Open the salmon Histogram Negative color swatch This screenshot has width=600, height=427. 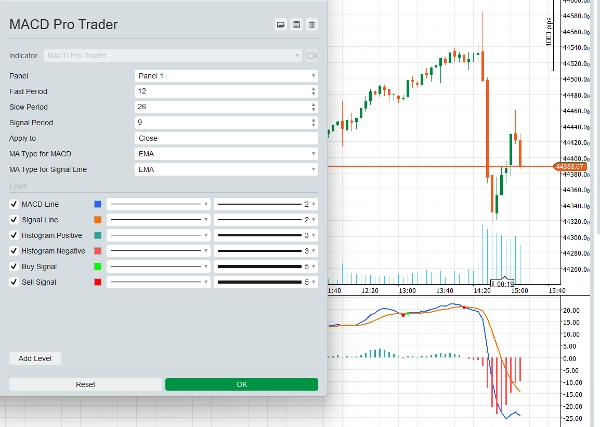click(x=98, y=251)
